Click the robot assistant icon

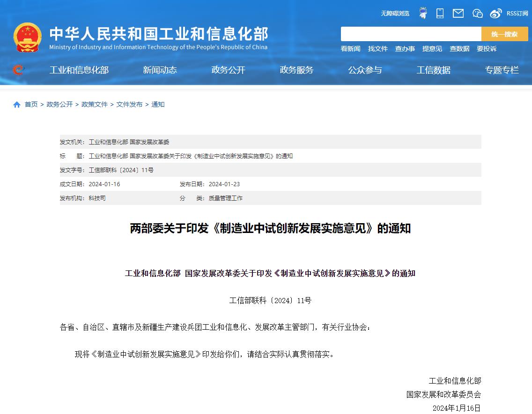coord(423,13)
